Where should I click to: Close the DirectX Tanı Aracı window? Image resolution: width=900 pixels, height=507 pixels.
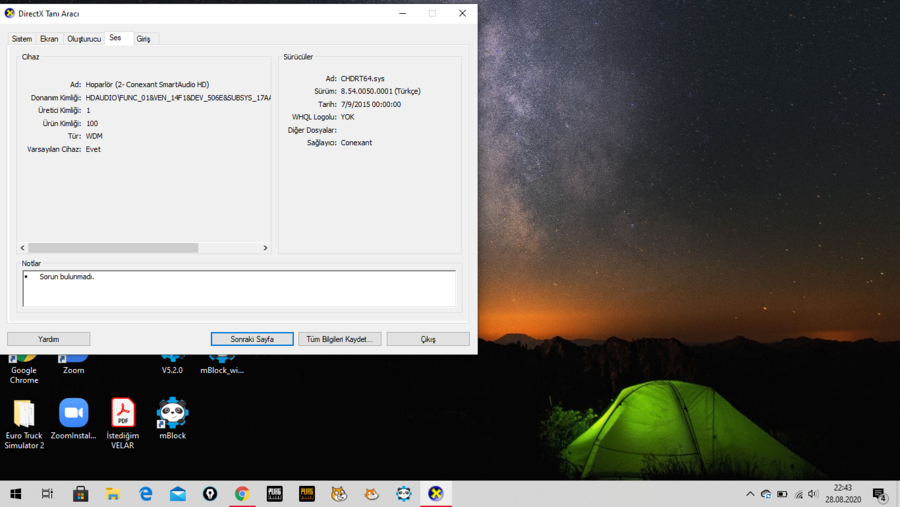click(x=462, y=13)
